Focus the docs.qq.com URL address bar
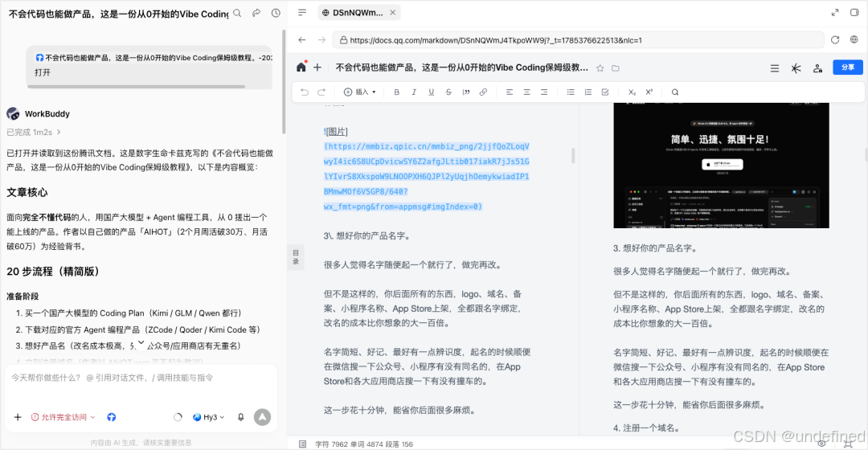The width and height of the screenshot is (868, 450). [579, 40]
